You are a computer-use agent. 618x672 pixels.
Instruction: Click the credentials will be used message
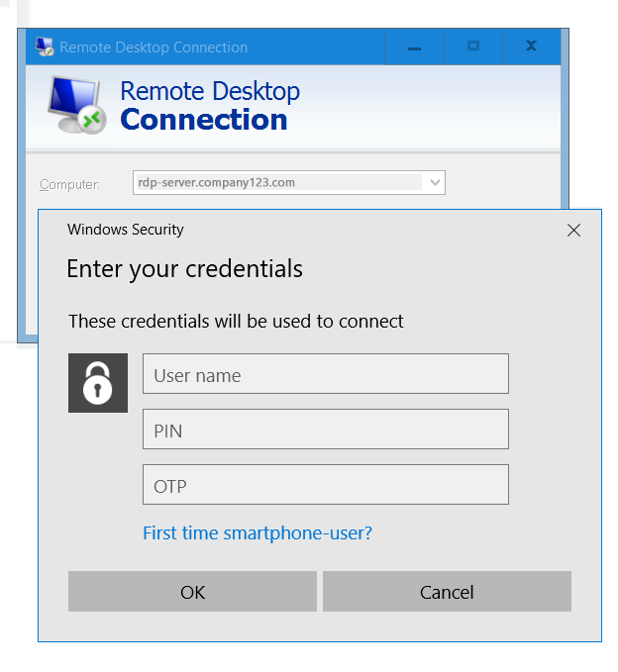(236, 322)
